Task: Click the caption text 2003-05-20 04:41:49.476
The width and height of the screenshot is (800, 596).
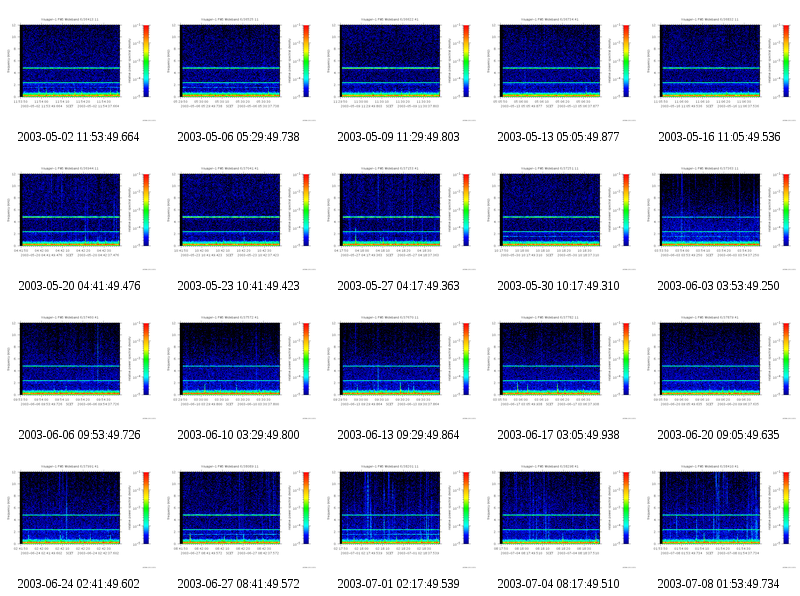Action: point(79,286)
